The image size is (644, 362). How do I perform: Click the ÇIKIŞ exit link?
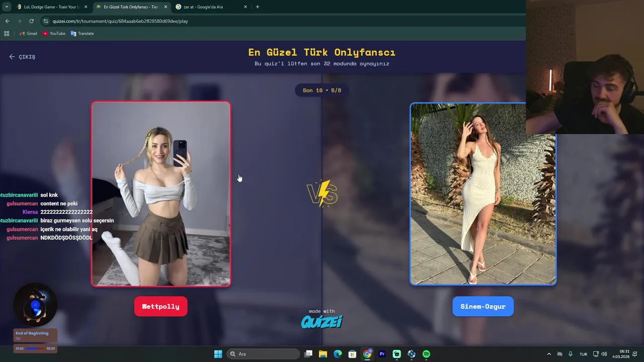tap(22, 57)
